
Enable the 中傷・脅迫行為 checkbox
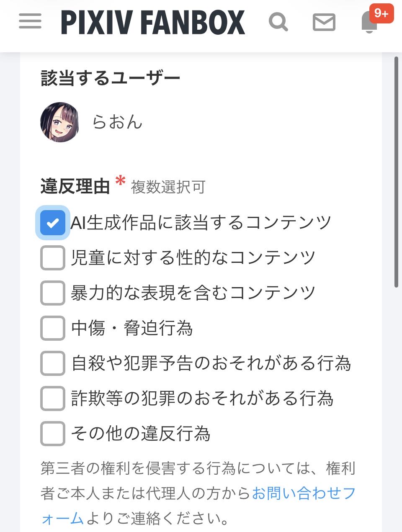(x=53, y=328)
